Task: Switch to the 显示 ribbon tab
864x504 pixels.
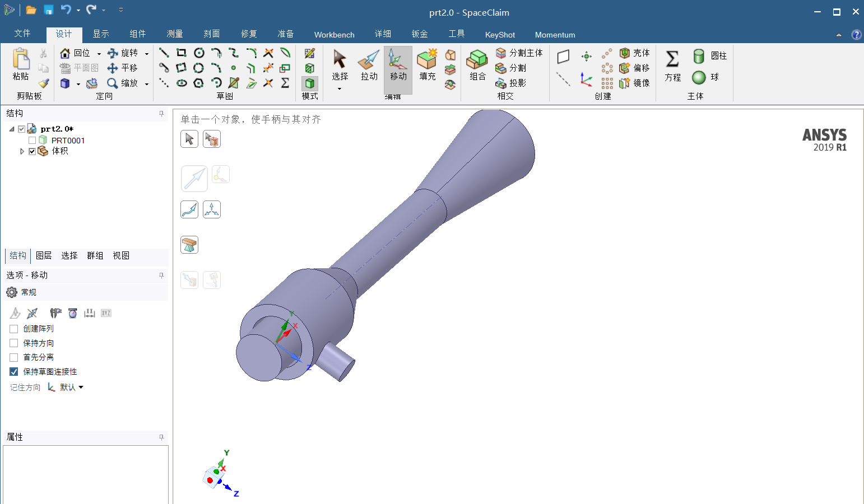Action: tap(101, 34)
